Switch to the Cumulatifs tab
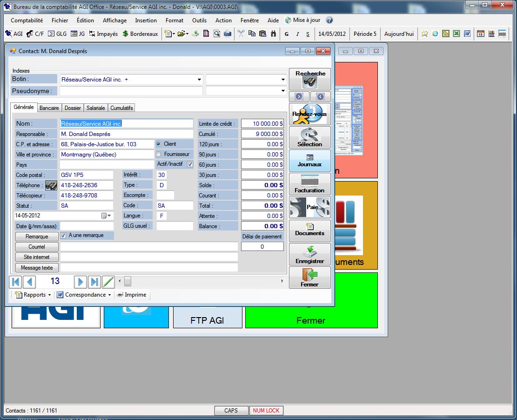The width and height of the screenshot is (517, 420). (121, 108)
